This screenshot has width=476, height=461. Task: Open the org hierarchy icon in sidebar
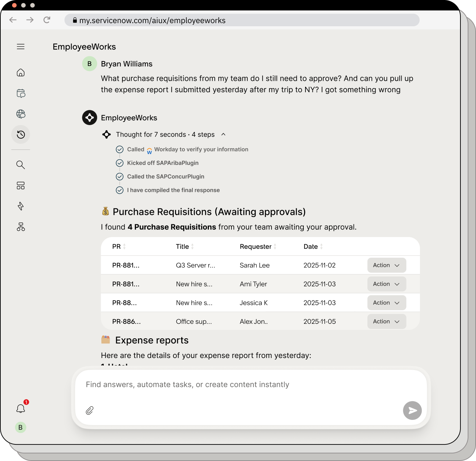pyautogui.click(x=21, y=227)
